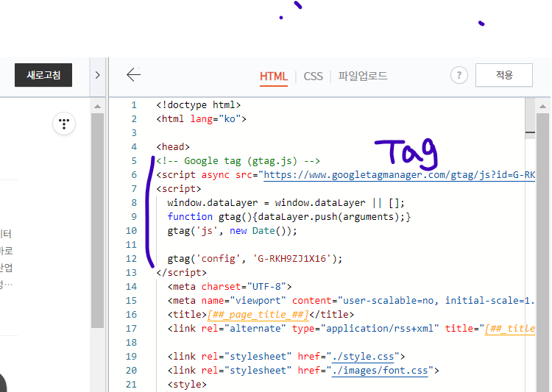Click the meta charset="UTF-8" line
Screen dimensions: 552x392
pos(230,286)
